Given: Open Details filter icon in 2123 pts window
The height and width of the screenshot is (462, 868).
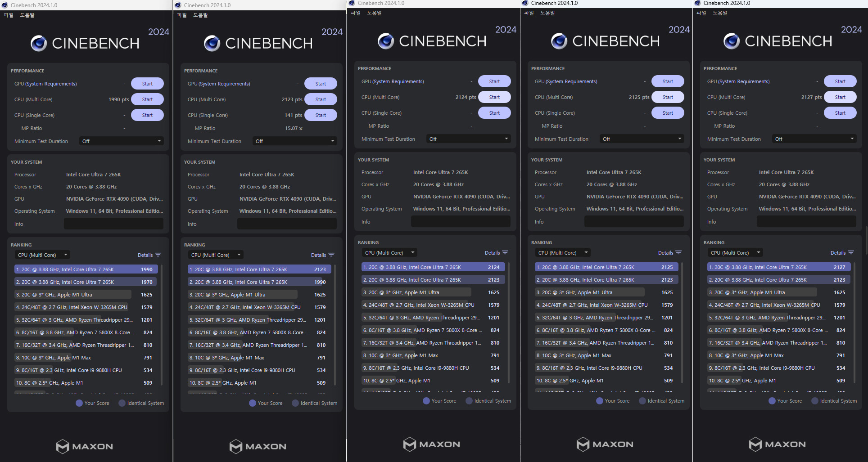Looking at the screenshot, I should click(331, 255).
